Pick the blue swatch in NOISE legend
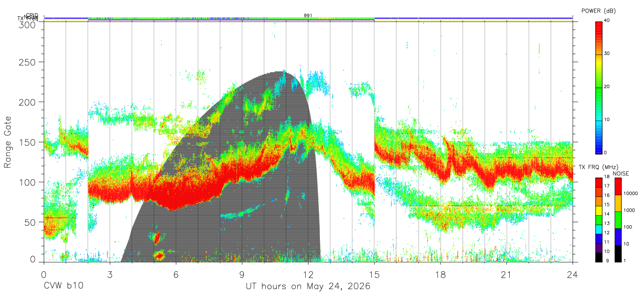644x297 pixels. (617, 236)
